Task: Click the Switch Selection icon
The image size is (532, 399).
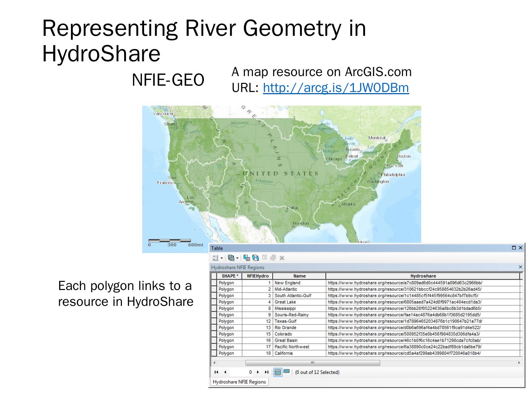Action: pyautogui.click(x=255, y=258)
